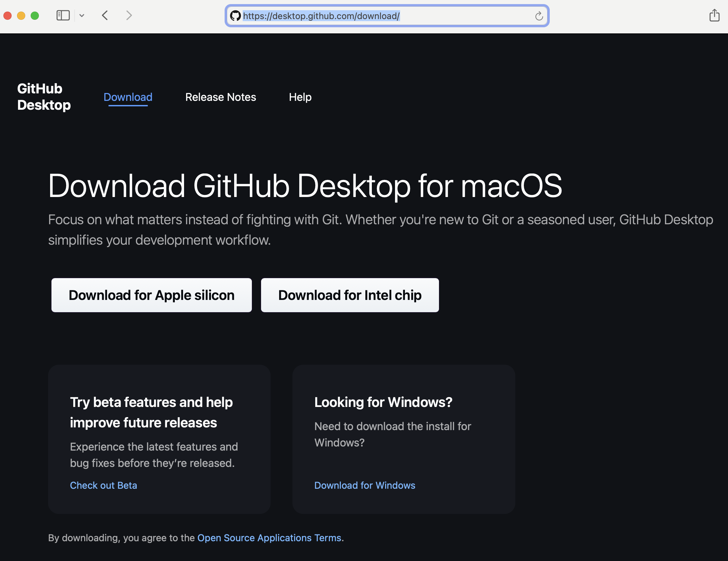Click the grayed-out forward arrow
This screenshot has width=728, height=561.
point(129,15)
